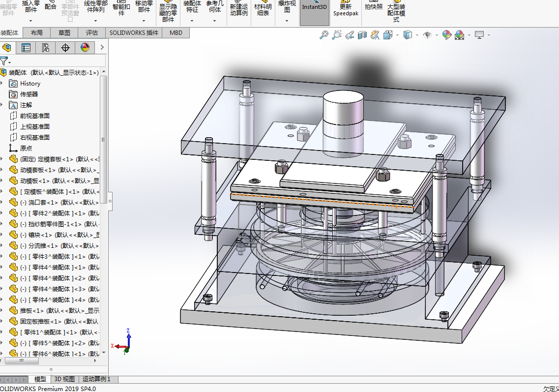The height and width of the screenshot is (392, 559).
Task: Open the DimXpertManager crosshair tab
Action: click(65, 48)
